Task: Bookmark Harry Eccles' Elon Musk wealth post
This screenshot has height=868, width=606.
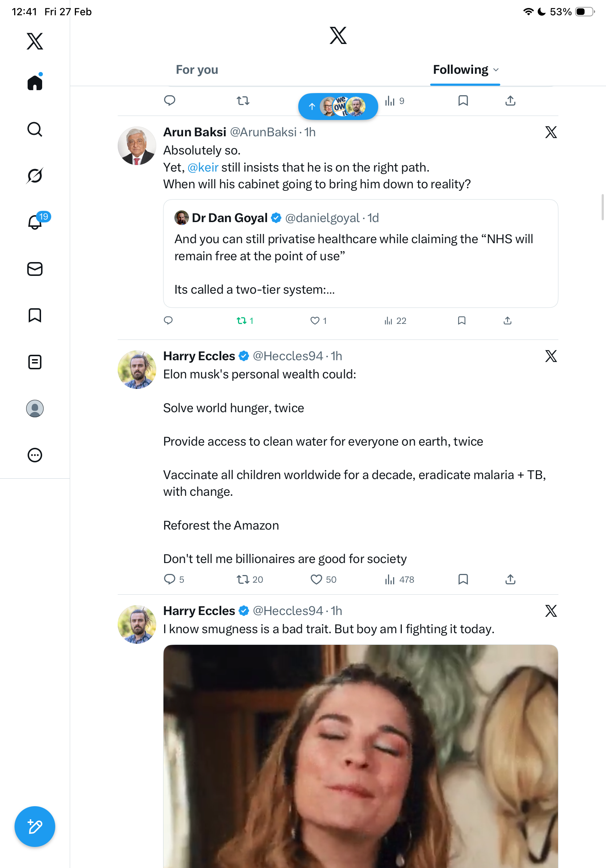Action: point(463,579)
